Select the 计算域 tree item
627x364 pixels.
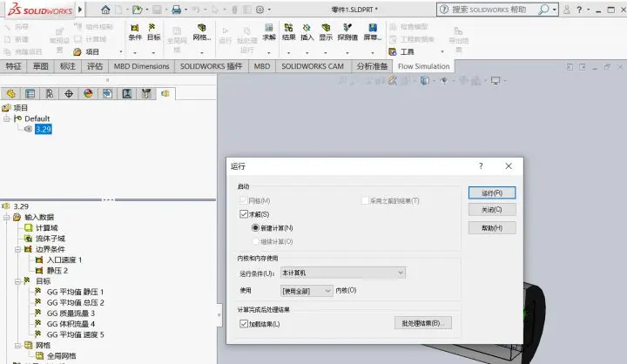(x=46, y=228)
